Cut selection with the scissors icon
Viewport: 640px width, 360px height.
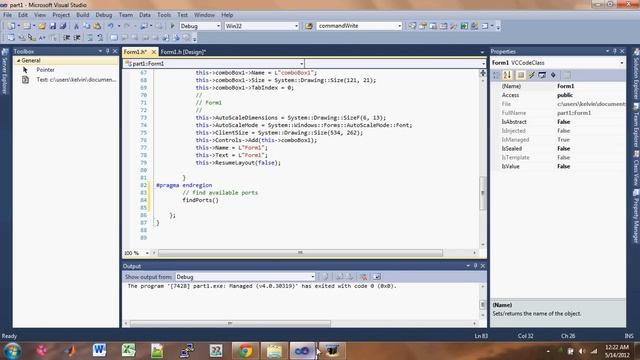pos(76,26)
